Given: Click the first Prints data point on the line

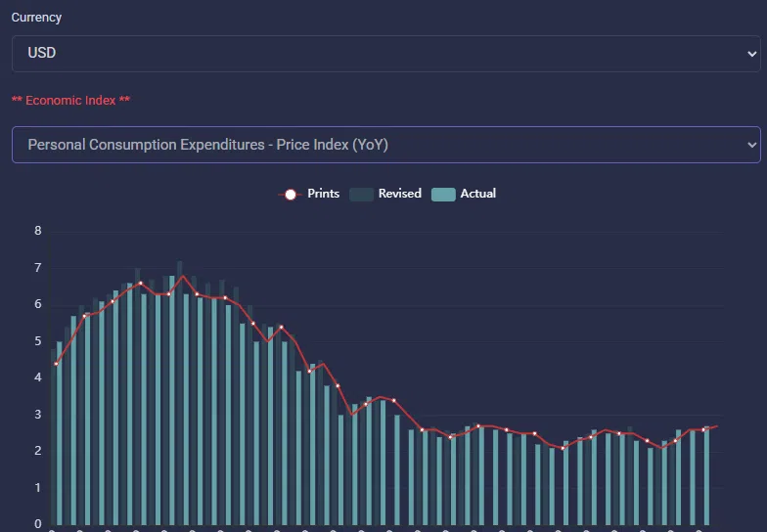Looking at the screenshot, I should coord(56,364).
